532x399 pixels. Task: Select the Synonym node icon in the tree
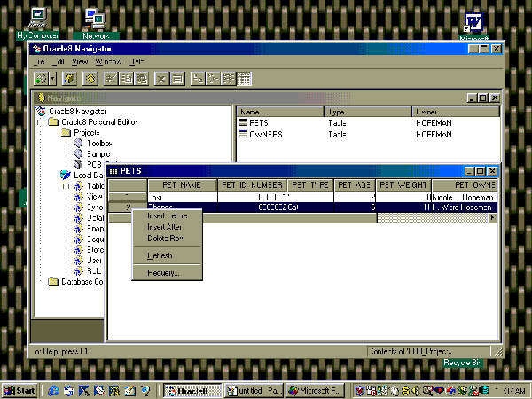point(79,207)
